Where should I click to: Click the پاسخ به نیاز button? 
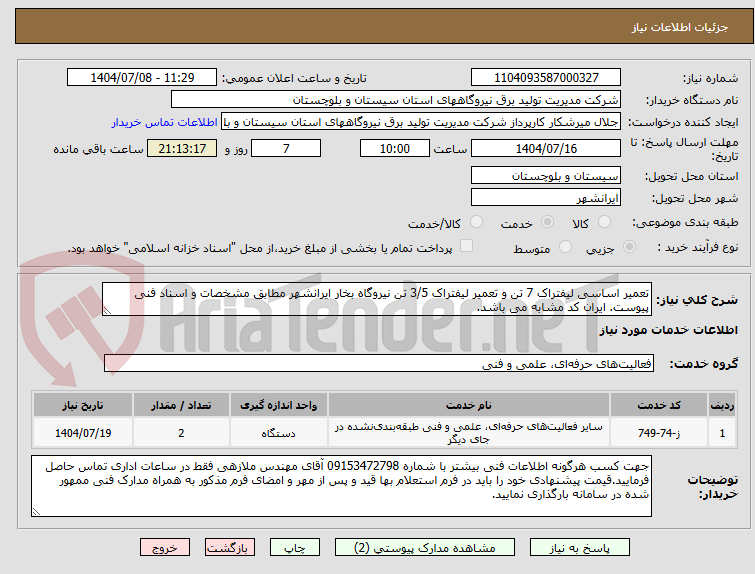[x=580, y=548]
